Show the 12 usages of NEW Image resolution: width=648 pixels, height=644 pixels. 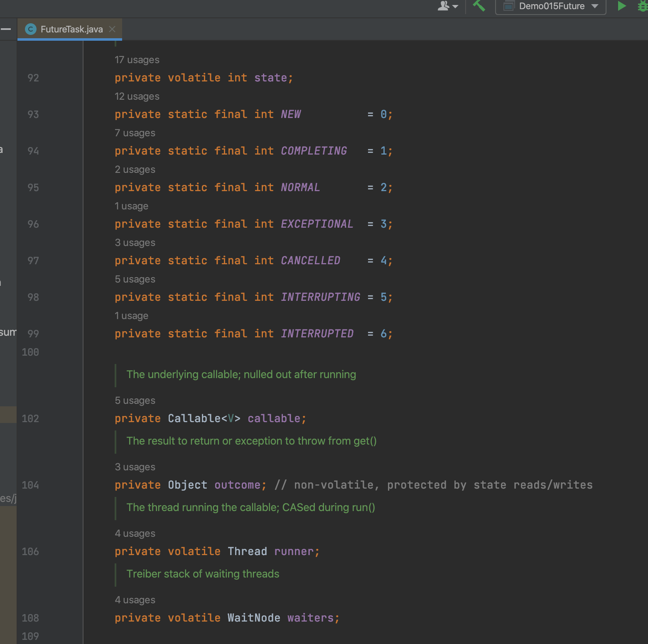(x=137, y=96)
